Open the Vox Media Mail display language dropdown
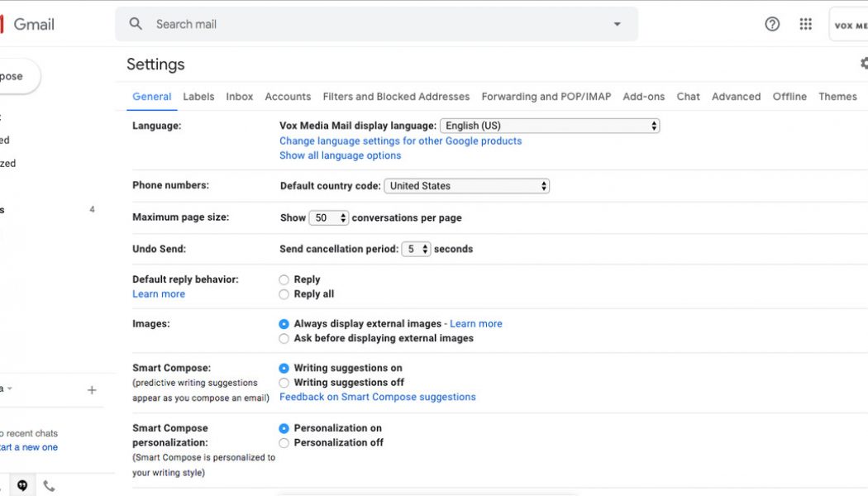 tap(549, 125)
